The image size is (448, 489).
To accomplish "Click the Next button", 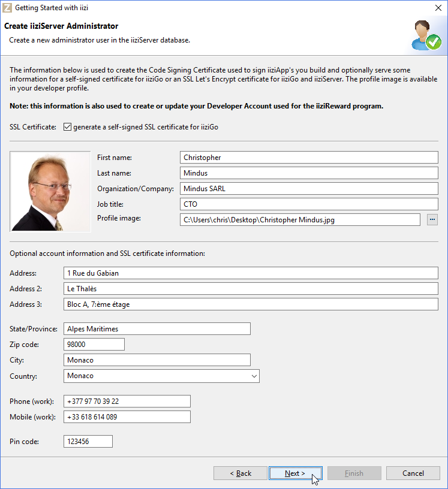I will [295, 473].
